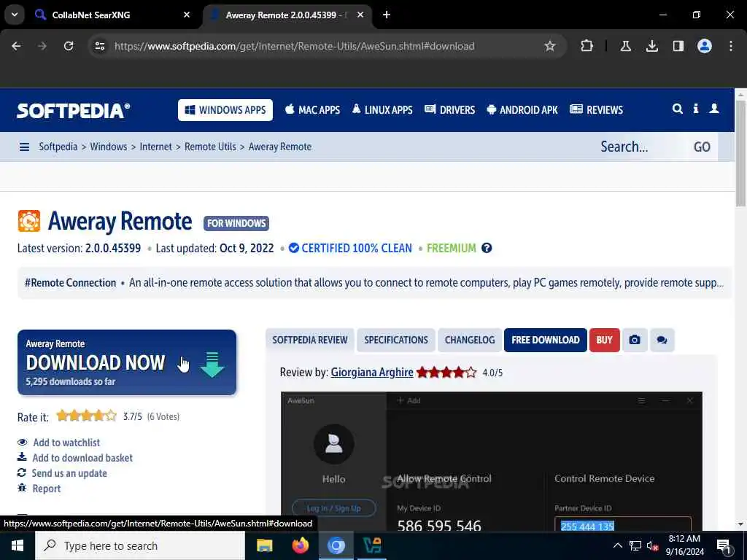Click the Softpedia logo
This screenshot has height=560, width=747.
[x=73, y=111]
